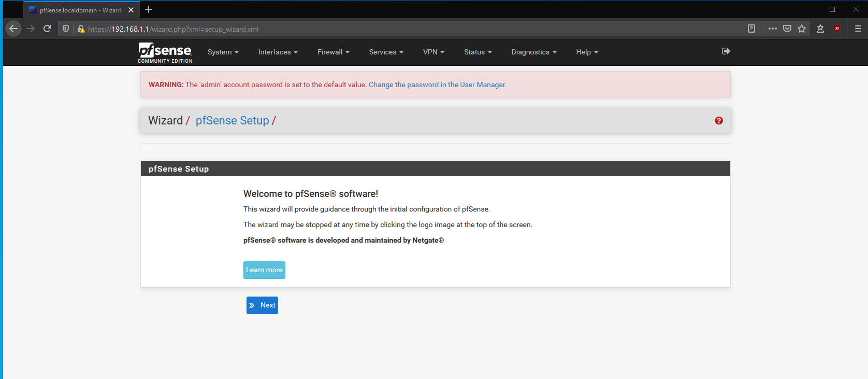Follow the Change the password link
The width and height of the screenshot is (868, 379).
tap(437, 85)
